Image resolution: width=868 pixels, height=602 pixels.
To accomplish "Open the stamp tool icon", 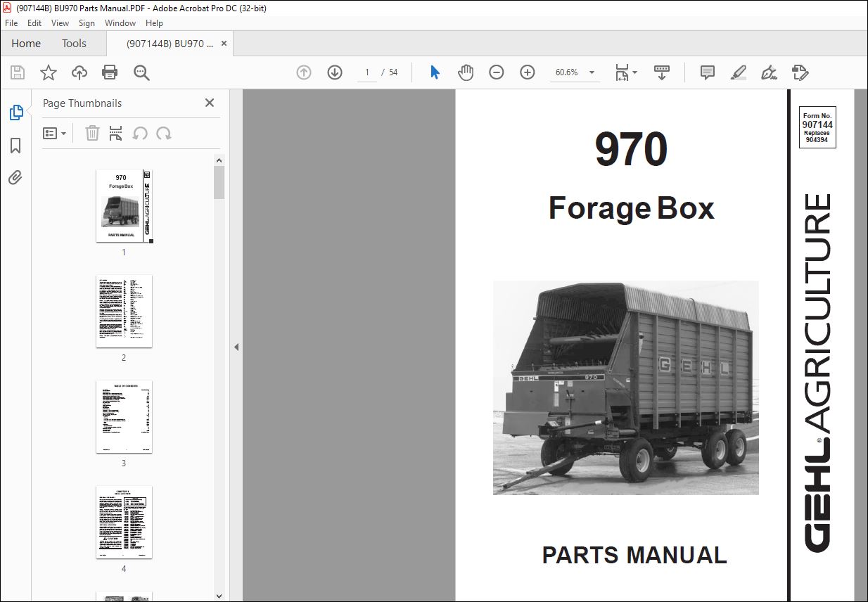I will pyautogui.click(x=800, y=72).
